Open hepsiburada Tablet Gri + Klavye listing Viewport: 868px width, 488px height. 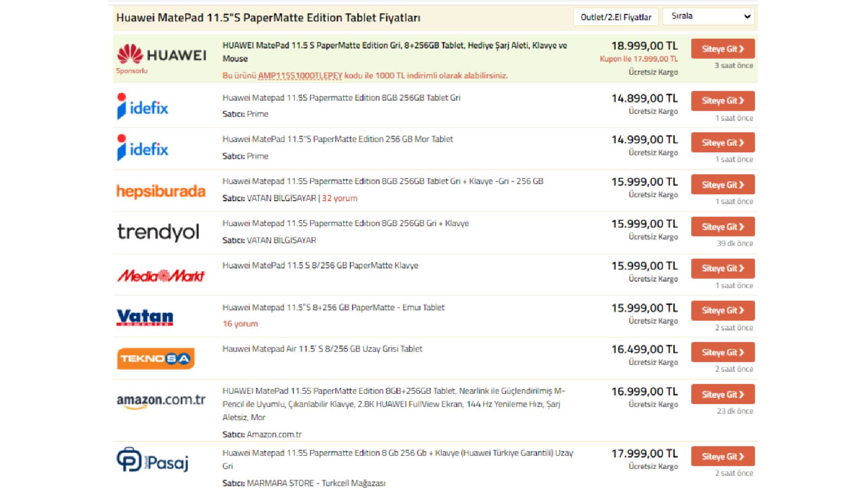click(x=382, y=181)
